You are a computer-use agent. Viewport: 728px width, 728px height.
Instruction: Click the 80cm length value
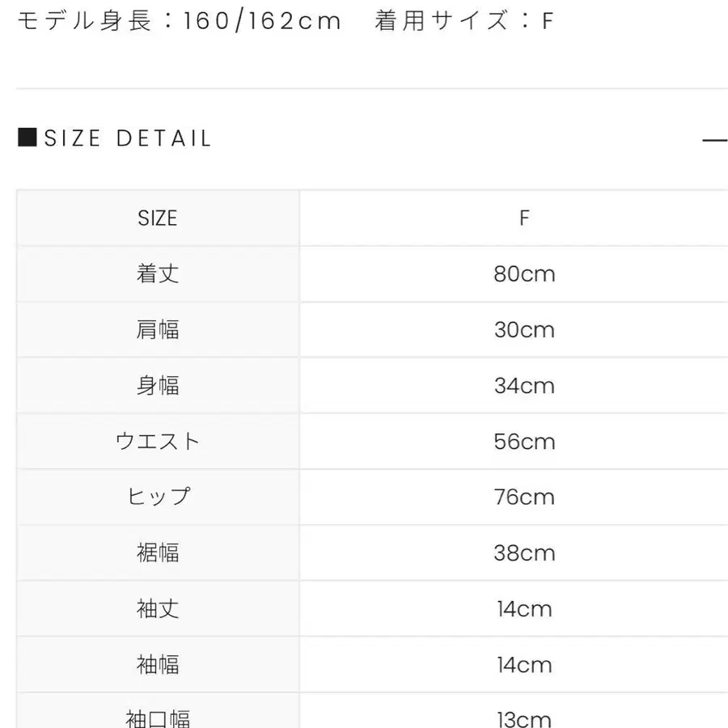[524, 274]
